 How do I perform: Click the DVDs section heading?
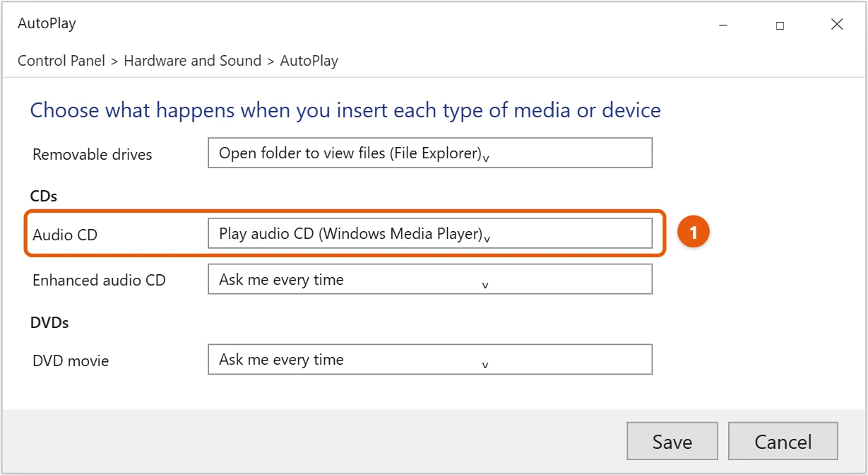pyautogui.click(x=49, y=322)
